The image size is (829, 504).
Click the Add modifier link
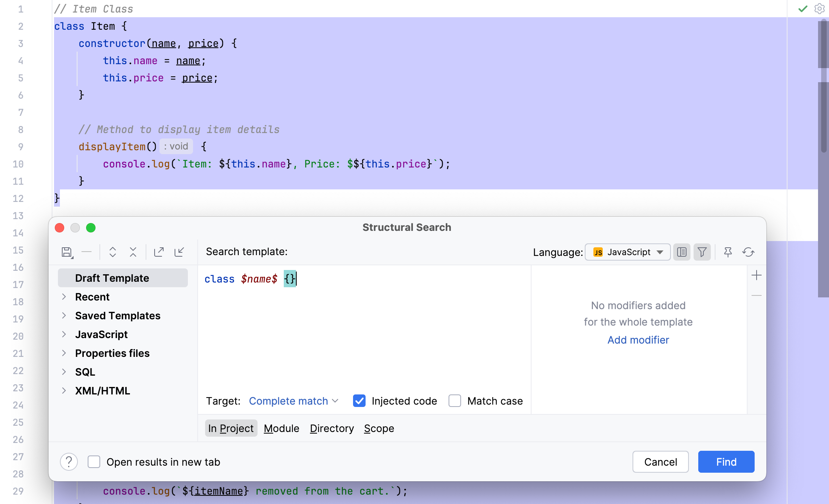(x=638, y=340)
